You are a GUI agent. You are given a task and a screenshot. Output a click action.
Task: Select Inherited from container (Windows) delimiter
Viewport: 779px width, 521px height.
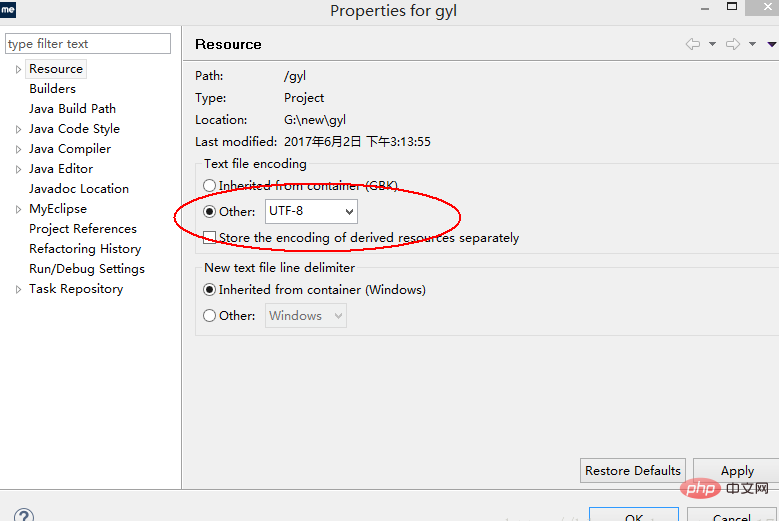coord(209,290)
